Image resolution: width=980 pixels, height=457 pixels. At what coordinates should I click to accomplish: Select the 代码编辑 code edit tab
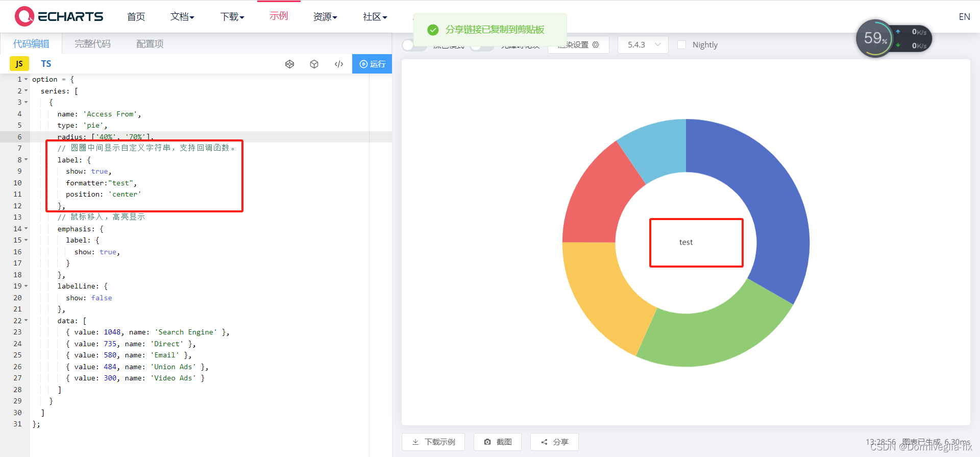[x=31, y=44]
